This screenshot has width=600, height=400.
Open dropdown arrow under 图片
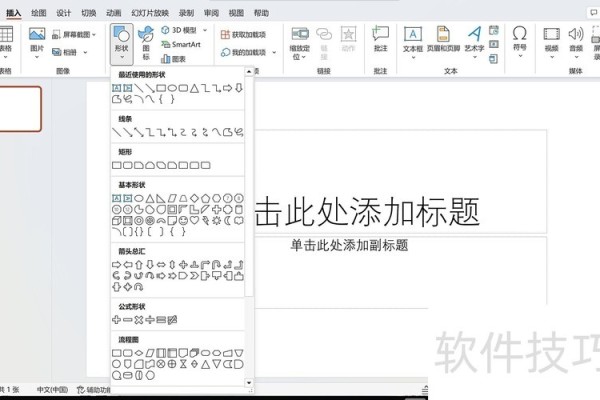tap(37, 57)
